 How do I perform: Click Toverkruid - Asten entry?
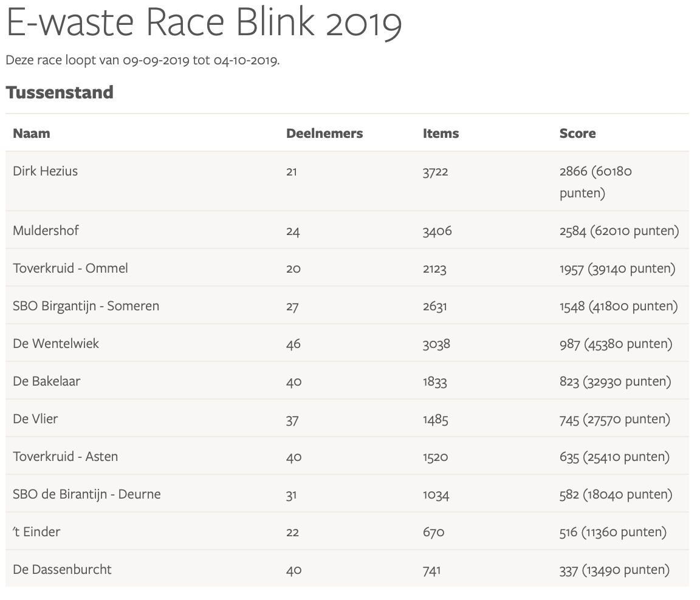pos(66,457)
